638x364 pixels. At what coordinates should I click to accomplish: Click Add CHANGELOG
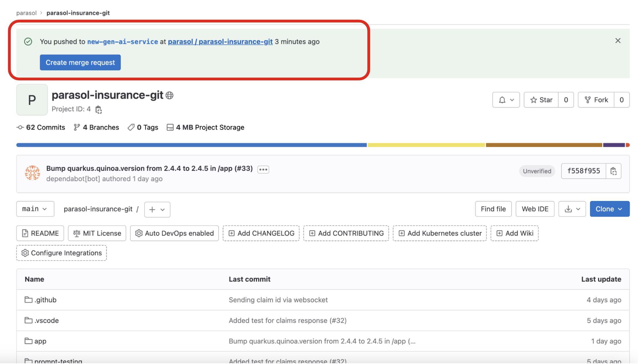click(x=261, y=233)
